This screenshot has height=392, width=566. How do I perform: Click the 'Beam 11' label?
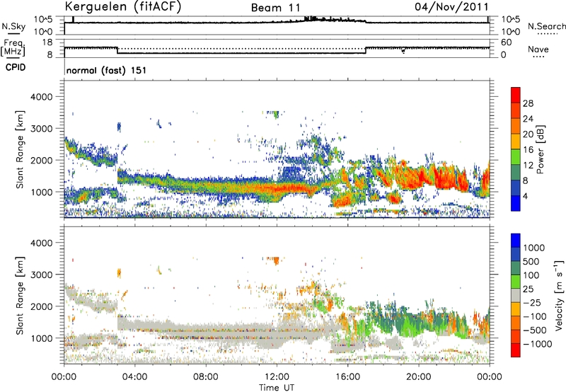(x=275, y=8)
